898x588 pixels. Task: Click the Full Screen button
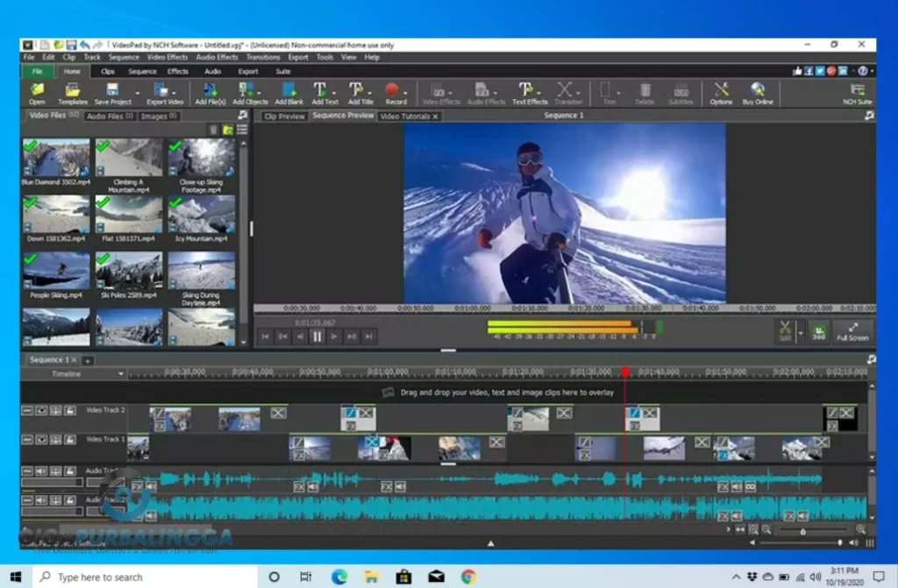click(x=852, y=329)
